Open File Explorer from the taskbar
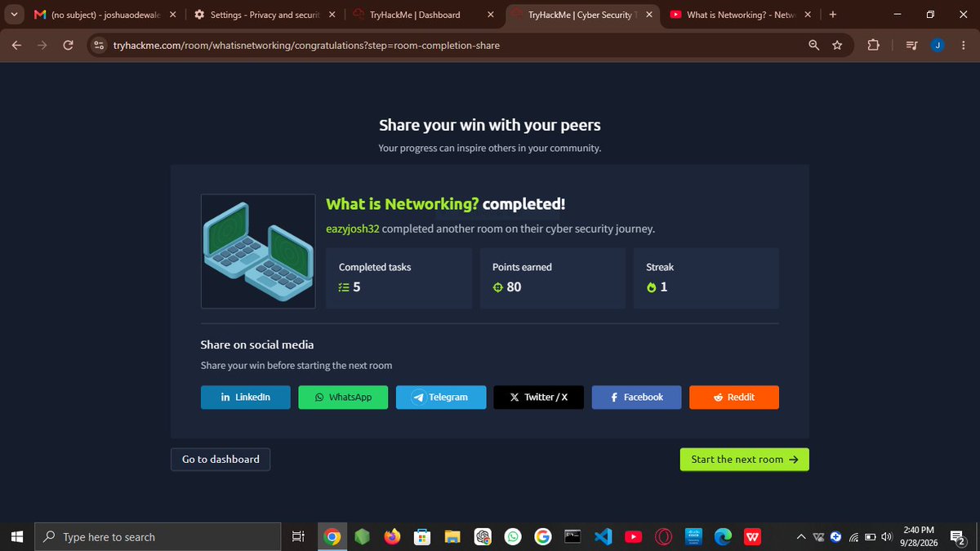Screen dimensions: 980x551 point(452,536)
